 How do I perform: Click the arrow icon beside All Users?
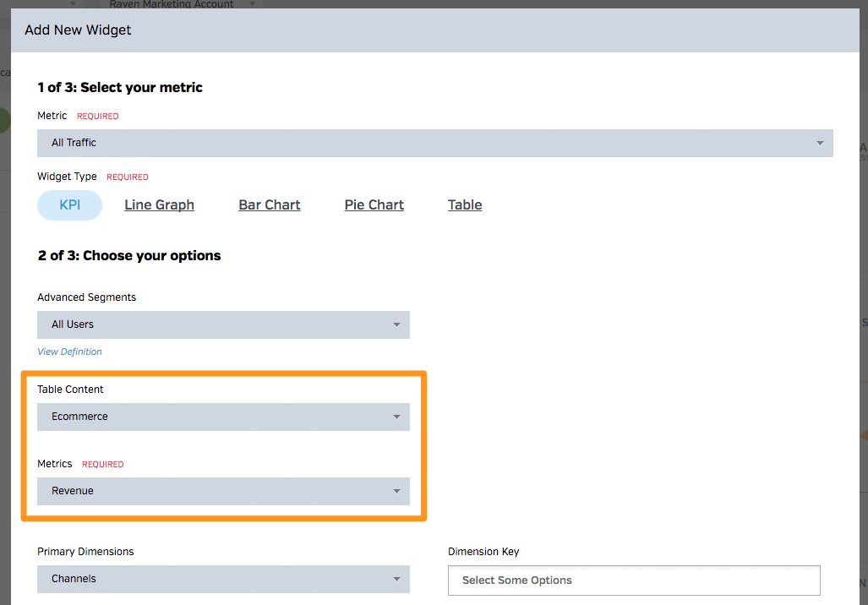(396, 324)
